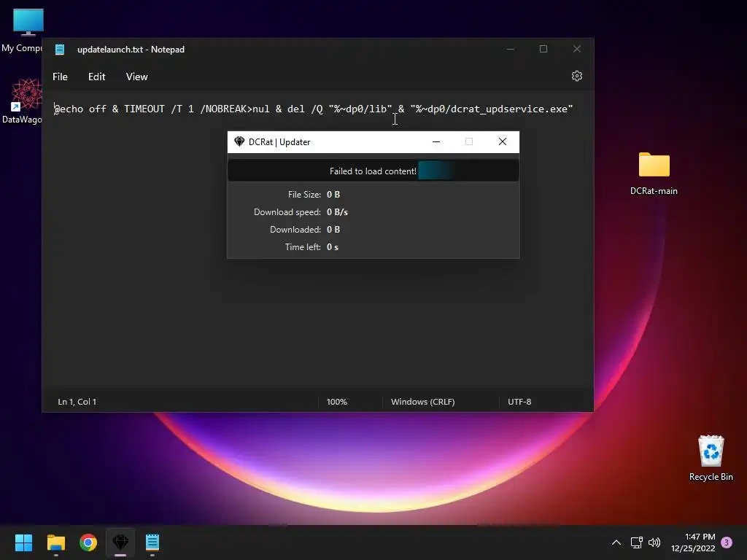747x560 pixels.
Task: Open Notepad settings gear icon
Action: click(576, 76)
